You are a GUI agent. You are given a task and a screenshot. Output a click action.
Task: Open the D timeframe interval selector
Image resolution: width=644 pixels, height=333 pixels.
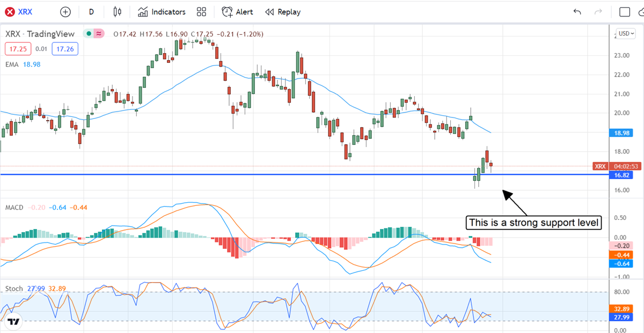pyautogui.click(x=91, y=12)
